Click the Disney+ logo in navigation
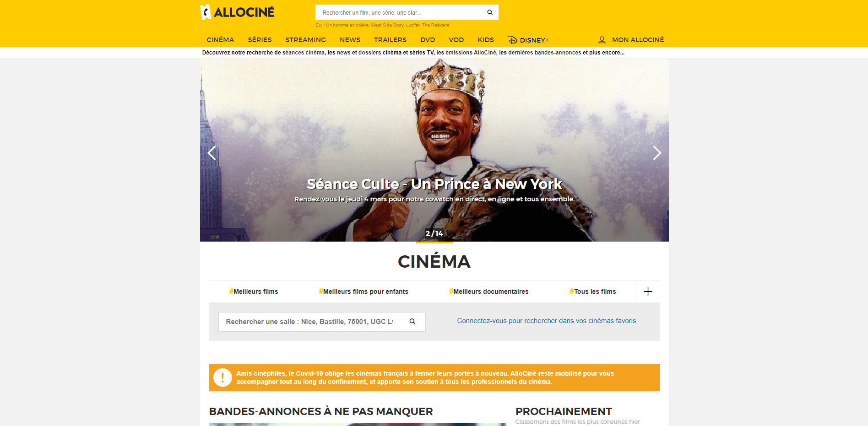Screen dimensions: 868x426 click(x=528, y=40)
